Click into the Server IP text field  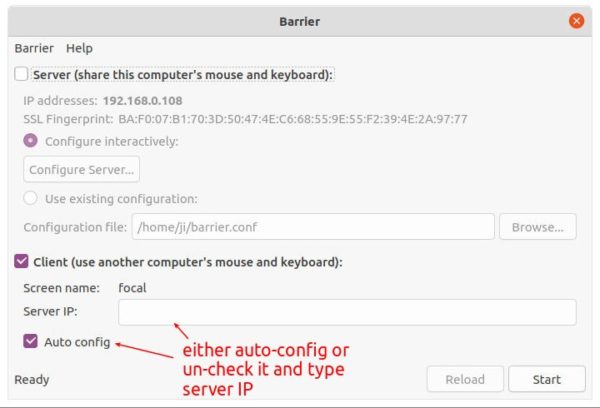(x=347, y=312)
